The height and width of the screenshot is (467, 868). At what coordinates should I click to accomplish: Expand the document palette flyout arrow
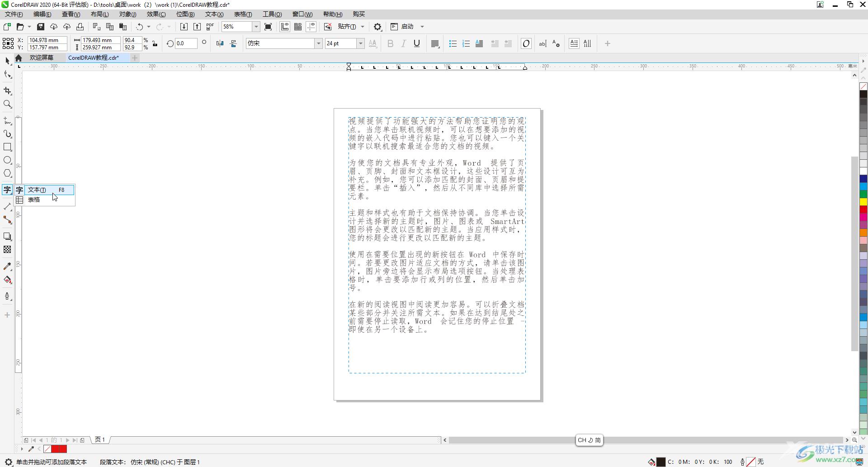(x=22, y=449)
